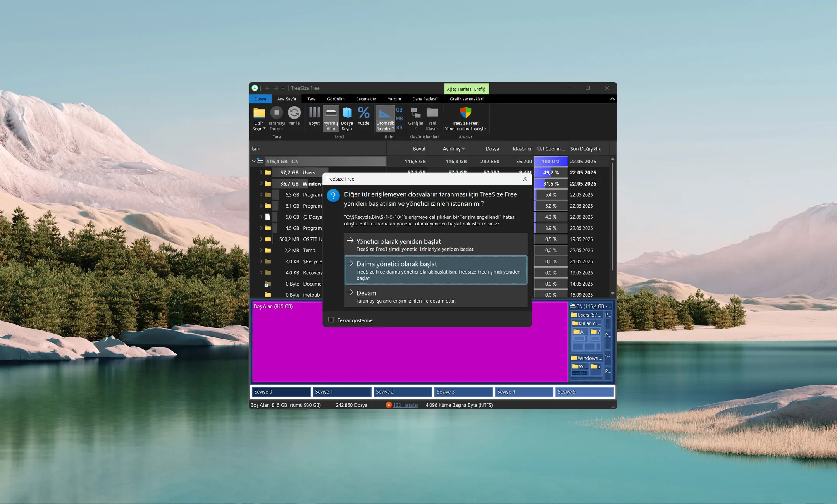Click the folder icon of the Temp row
The width and height of the screenshot is (837, 504).
click(x=268, y=250)
